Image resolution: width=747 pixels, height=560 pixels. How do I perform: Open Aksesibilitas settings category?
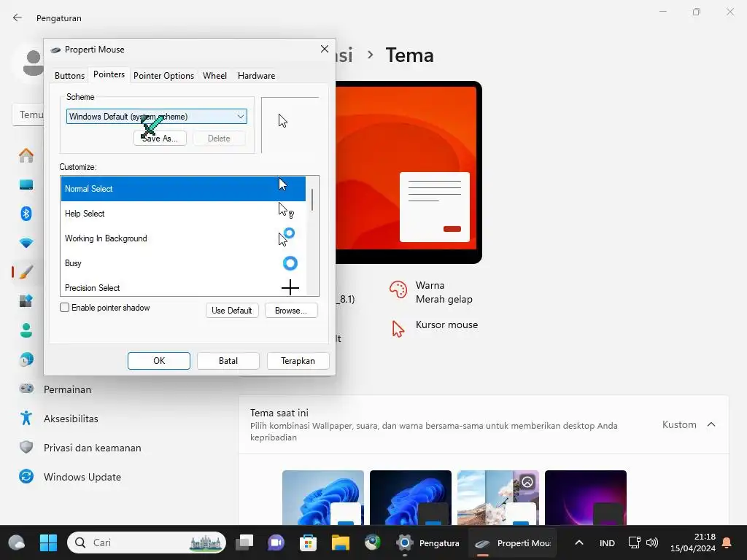pos(71,419)
